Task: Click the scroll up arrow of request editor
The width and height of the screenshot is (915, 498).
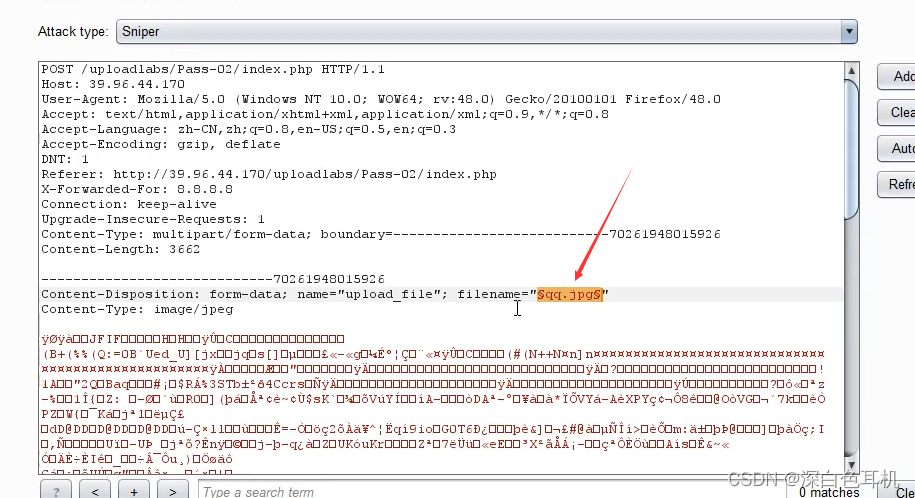Action: click(851, 71)
